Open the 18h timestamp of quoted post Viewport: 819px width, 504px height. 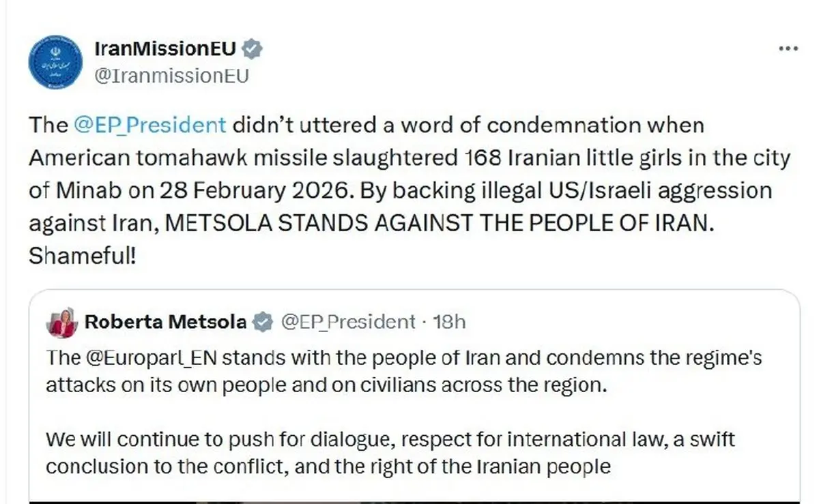point(449,322)
